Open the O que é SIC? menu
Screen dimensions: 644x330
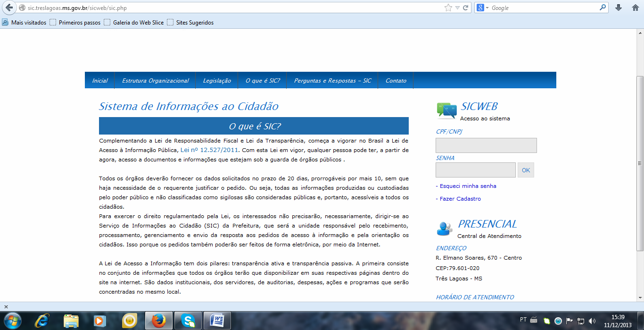(263, 80)
